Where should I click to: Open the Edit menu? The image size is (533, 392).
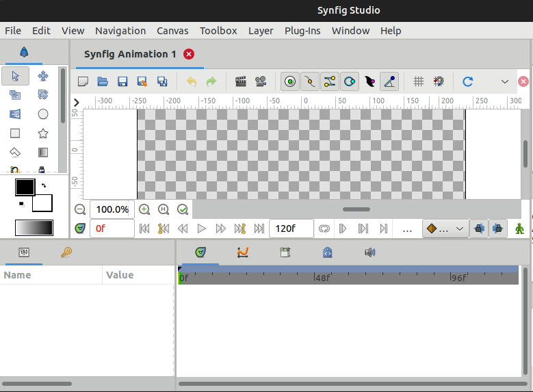click(x=41, y=31)
